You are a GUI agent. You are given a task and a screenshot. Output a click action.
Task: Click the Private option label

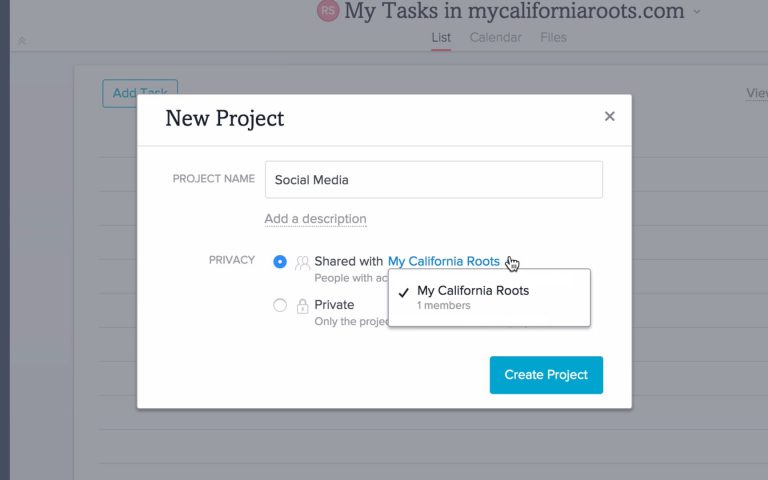point(334,305)
